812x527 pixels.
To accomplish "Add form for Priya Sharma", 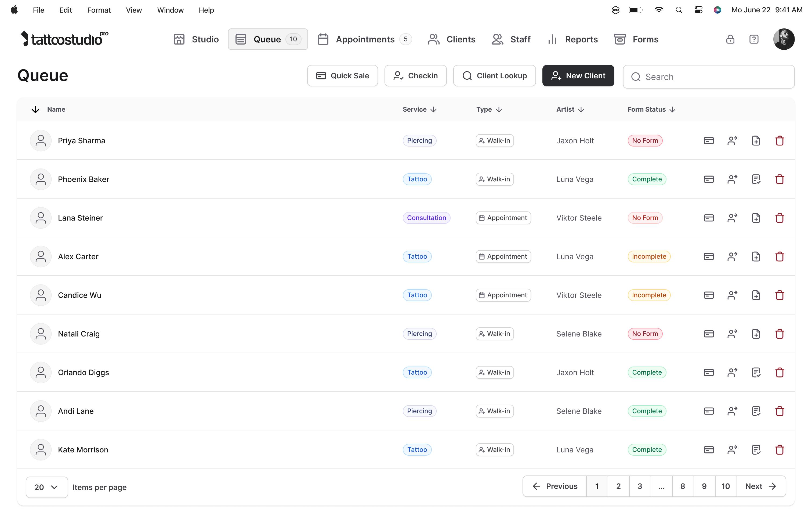I will (756, 140).
